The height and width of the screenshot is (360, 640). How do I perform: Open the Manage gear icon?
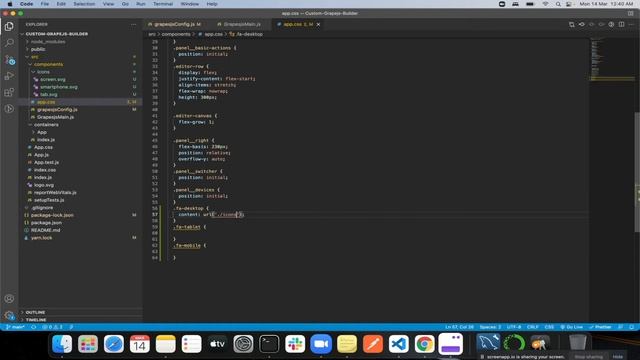coord(9,315)
